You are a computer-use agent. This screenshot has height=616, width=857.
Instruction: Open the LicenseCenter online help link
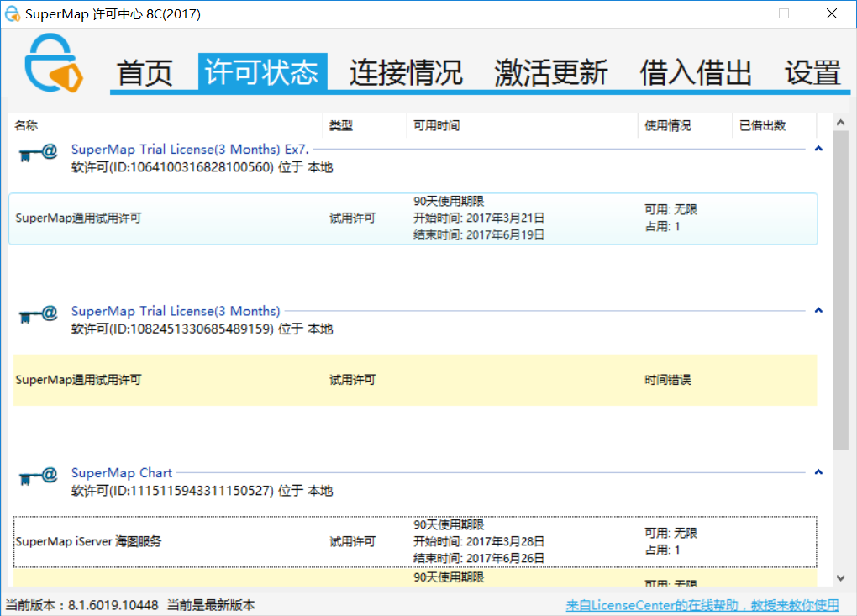pos(702,605)
